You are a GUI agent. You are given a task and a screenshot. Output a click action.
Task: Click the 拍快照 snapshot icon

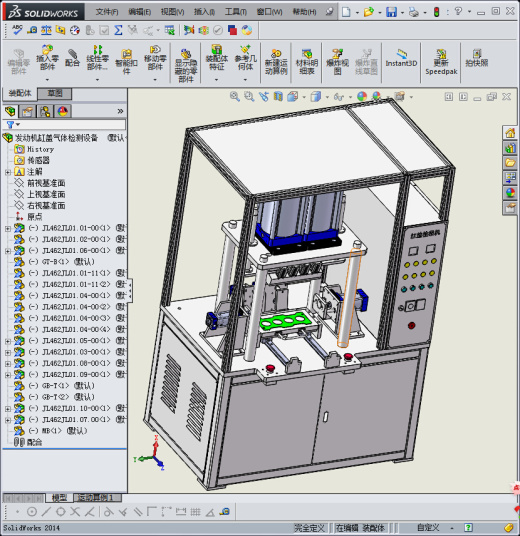(477, 57)
